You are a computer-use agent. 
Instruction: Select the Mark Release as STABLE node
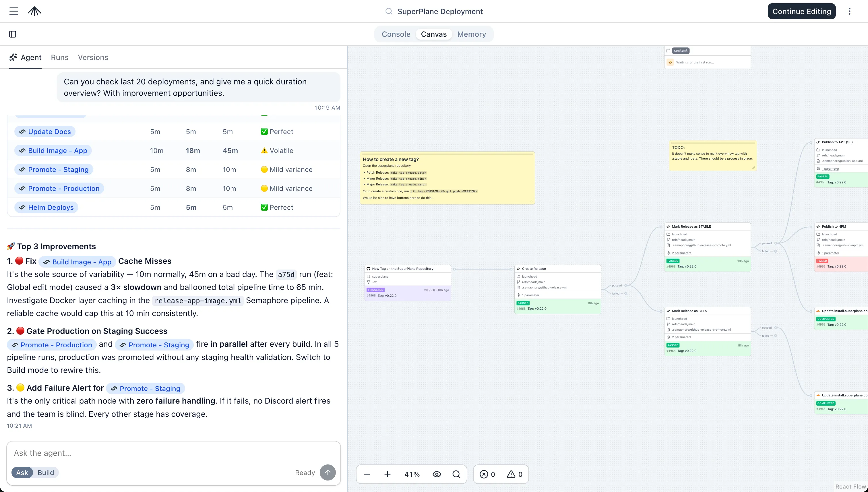tap(707, 247)
